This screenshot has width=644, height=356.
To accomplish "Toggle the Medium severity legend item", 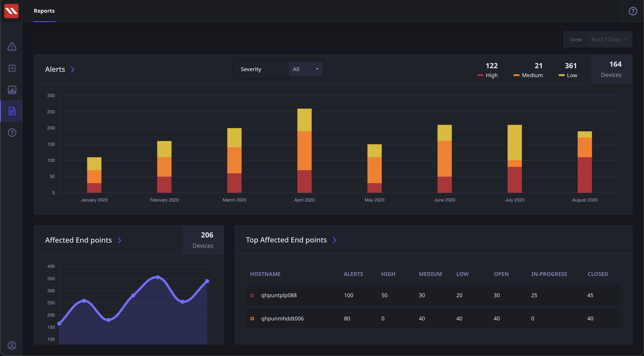I will 528,75.
